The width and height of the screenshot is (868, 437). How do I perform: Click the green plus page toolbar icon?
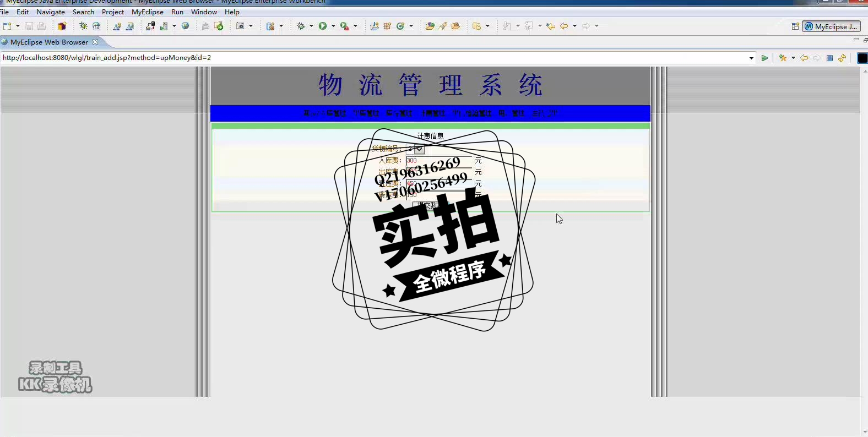[x=219, y=26]
